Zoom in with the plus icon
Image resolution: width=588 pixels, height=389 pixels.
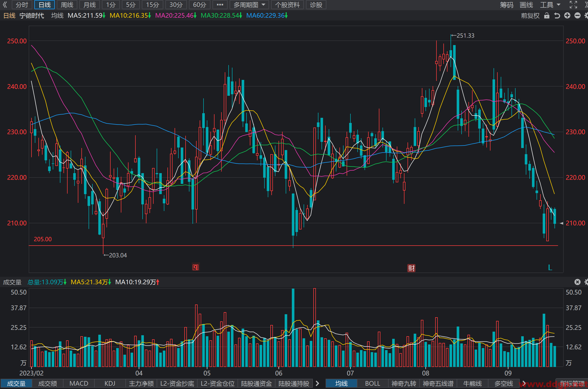click(567, 16)
